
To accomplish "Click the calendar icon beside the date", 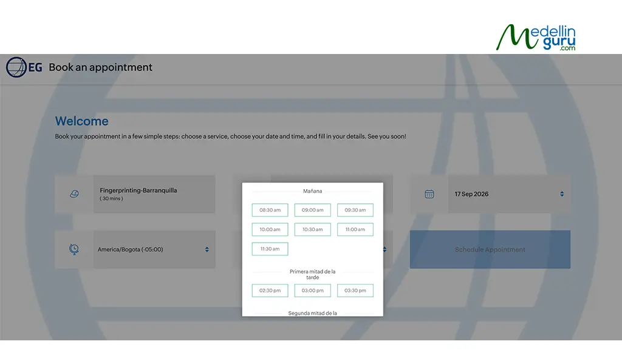I will [x=429, y=194].
